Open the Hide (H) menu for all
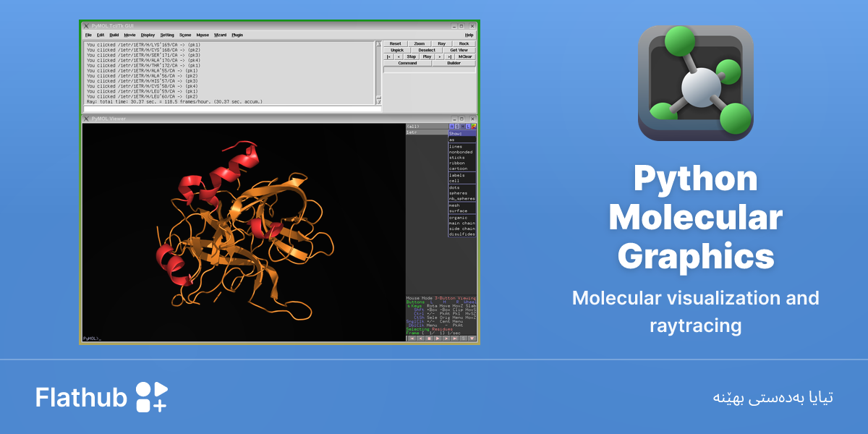868x434 pixels. point(463,127)
